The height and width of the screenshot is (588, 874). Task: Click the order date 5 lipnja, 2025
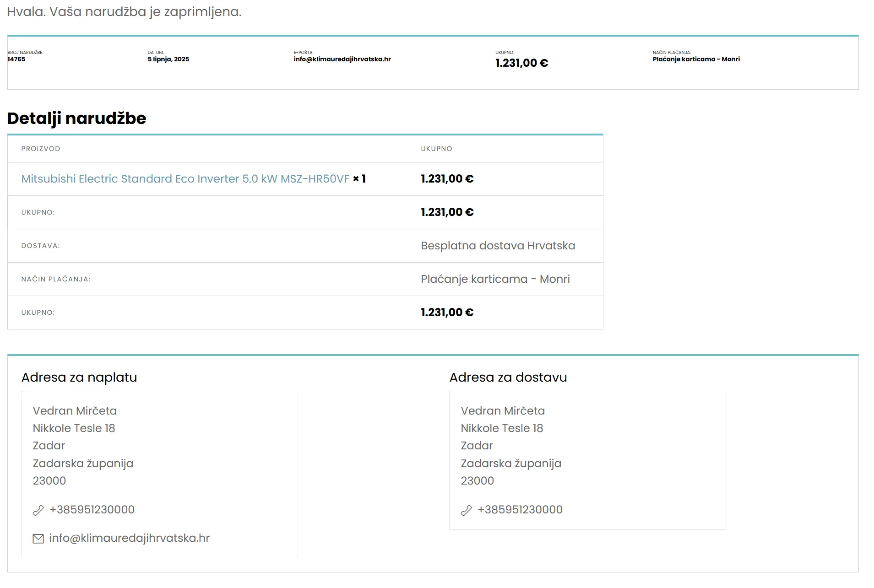click(x=168, y=59)
